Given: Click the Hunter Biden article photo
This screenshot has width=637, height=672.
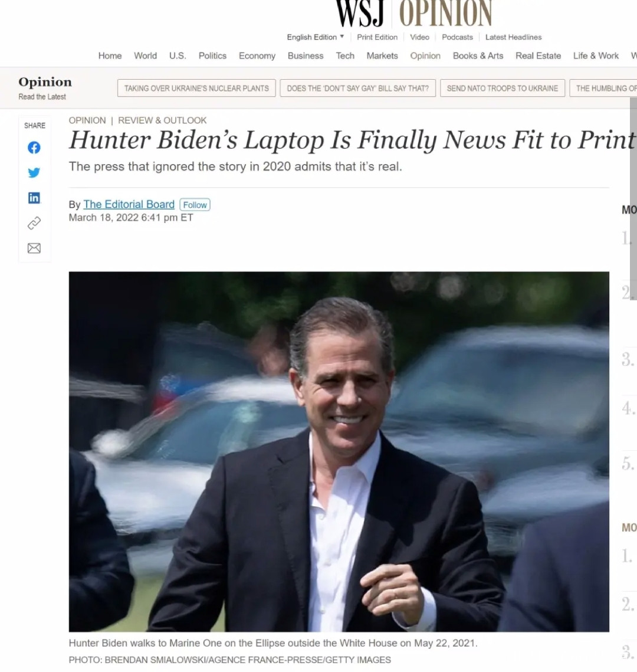Looking at the screenshot, I should (x=339, y=451).
